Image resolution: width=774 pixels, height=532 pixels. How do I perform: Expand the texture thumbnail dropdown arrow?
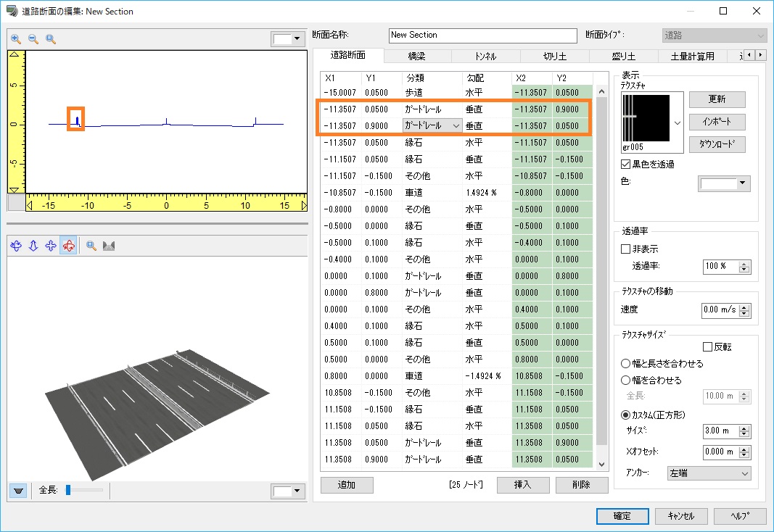pos(678,123)
